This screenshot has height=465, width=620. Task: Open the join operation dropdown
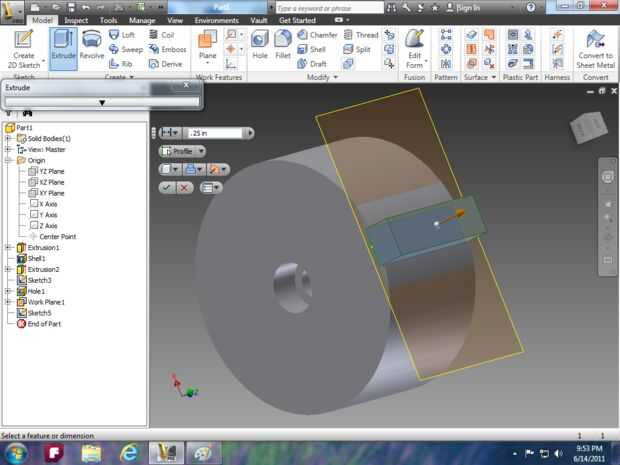coord(195,170)
